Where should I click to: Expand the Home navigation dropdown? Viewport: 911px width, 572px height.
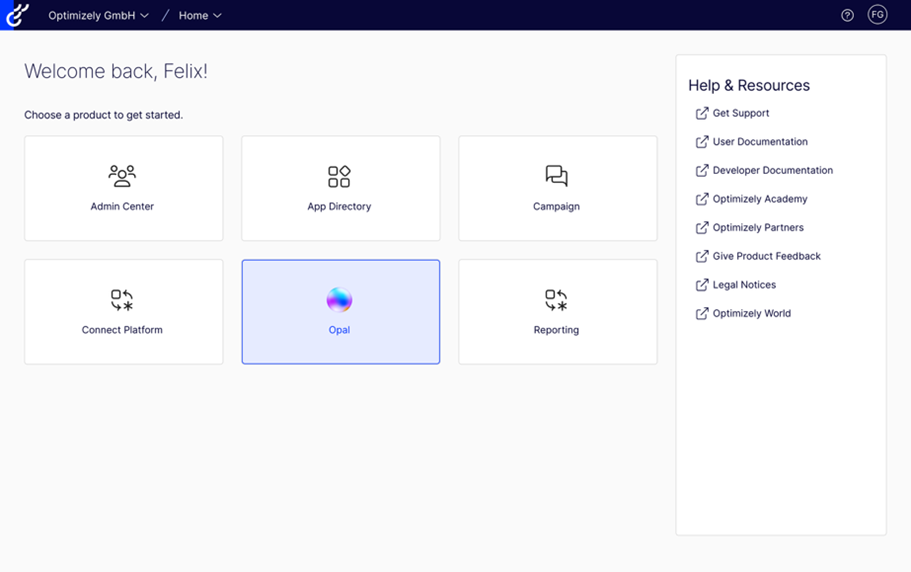200,15
